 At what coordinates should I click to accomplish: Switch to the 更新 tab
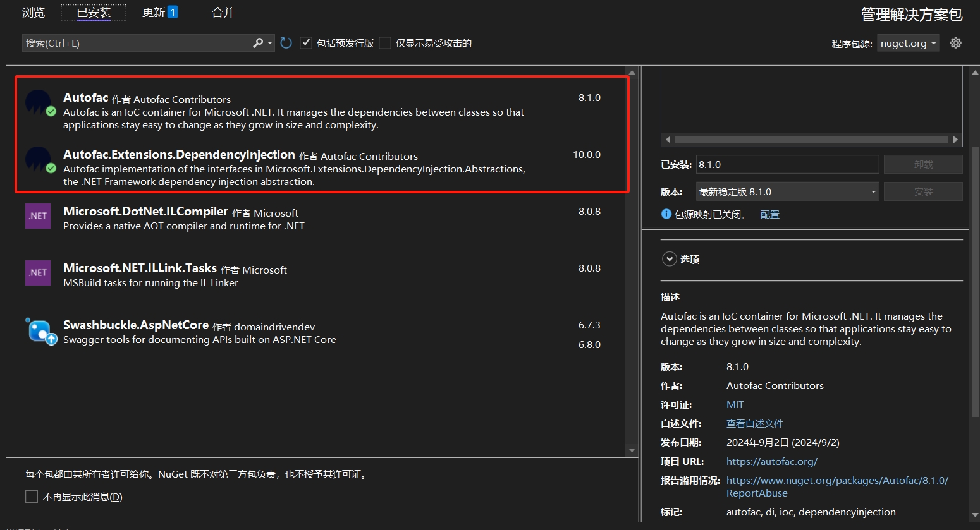[x=154, y=13]
